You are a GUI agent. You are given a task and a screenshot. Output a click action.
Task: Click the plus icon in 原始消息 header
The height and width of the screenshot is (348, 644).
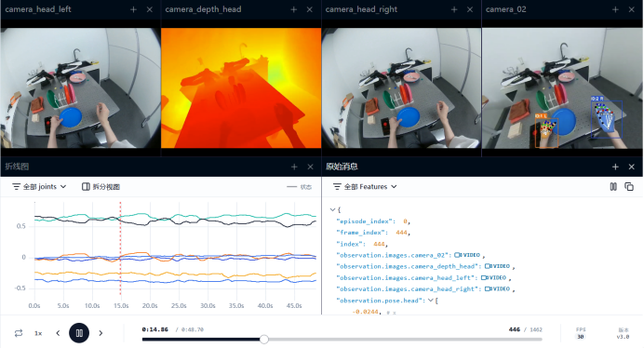point(615,167)
